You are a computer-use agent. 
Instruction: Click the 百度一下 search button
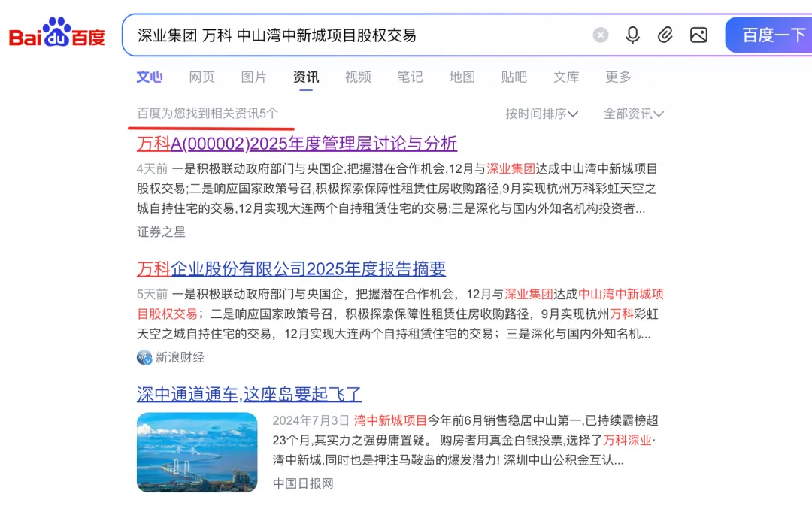point(769,35)
